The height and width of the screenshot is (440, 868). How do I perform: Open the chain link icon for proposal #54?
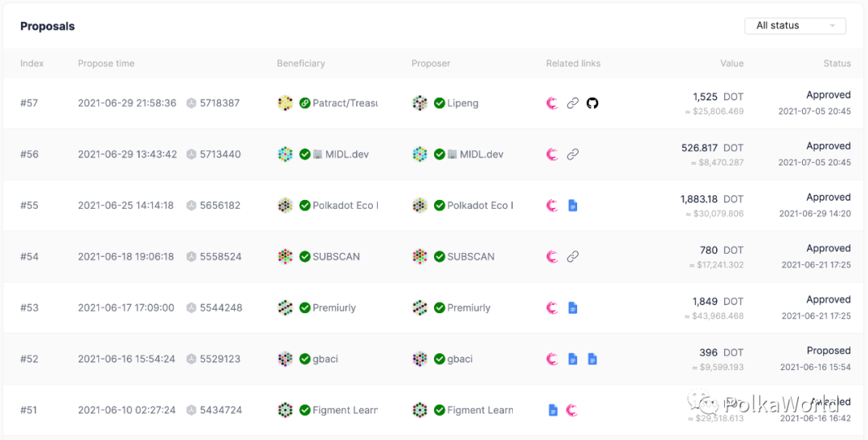pos(573,256)
